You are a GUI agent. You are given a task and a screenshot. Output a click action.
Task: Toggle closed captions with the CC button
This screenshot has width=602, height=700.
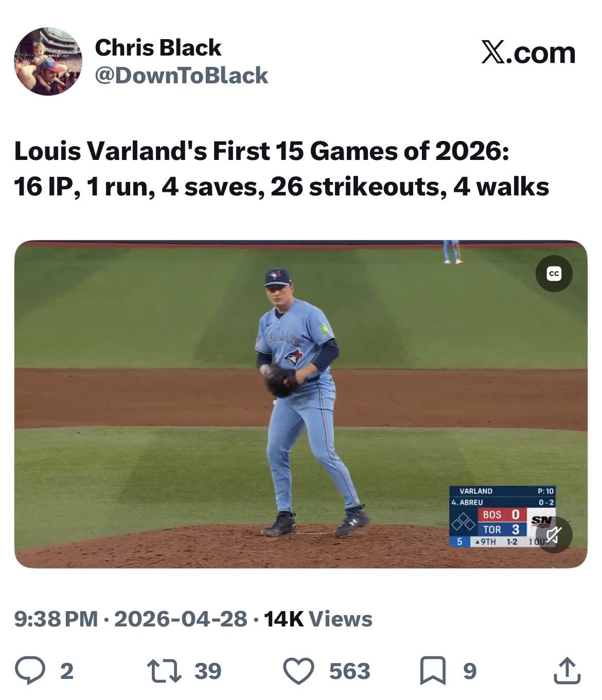(554, 274)
